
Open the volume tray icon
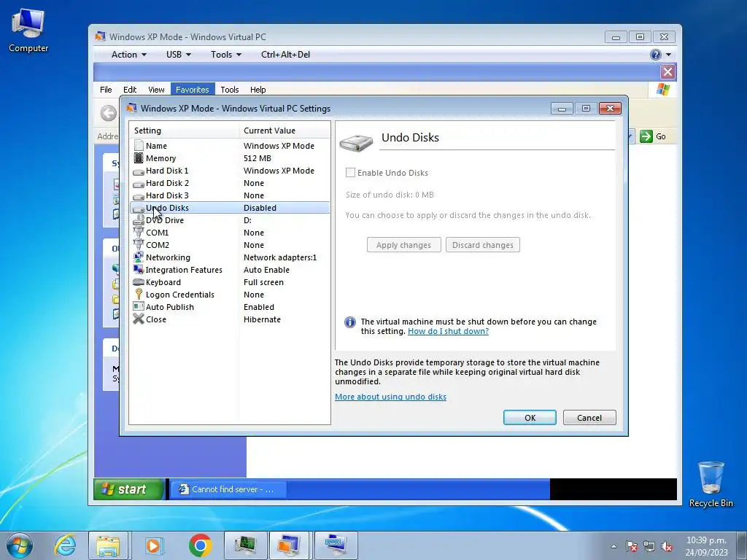(667, 546)
